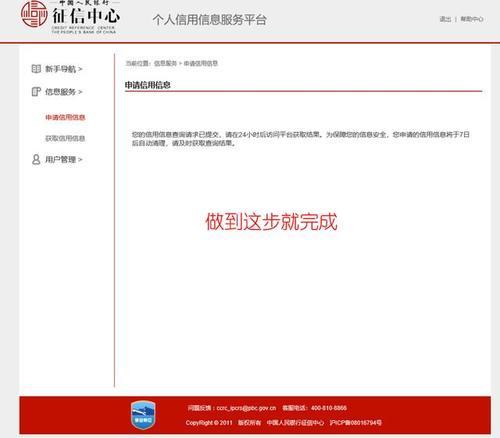Viewport: 500px width, 438px height.
Task: Expand the 新手导航 sidebar section arrow
Action: coord(80,69)
